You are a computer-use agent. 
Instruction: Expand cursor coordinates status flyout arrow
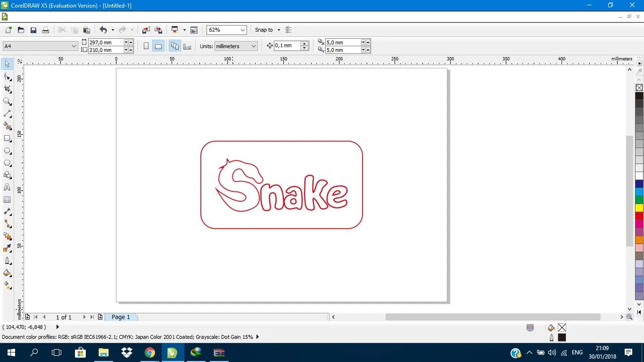click(x=57, y=327)
